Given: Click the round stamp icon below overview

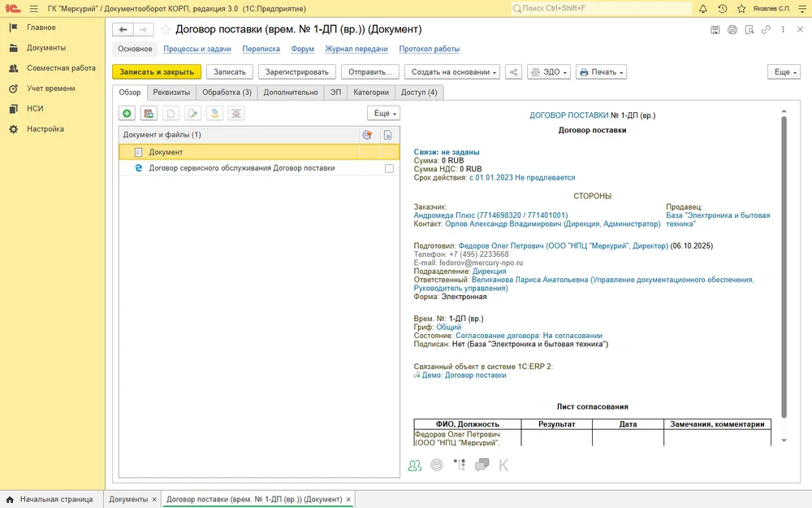Looking at the screenshot, I should (437, 465).
